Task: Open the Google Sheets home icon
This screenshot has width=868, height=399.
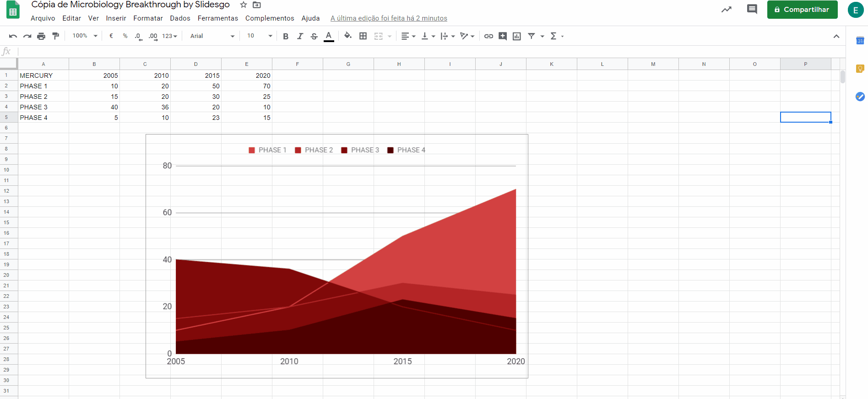Action: (13, 11)
